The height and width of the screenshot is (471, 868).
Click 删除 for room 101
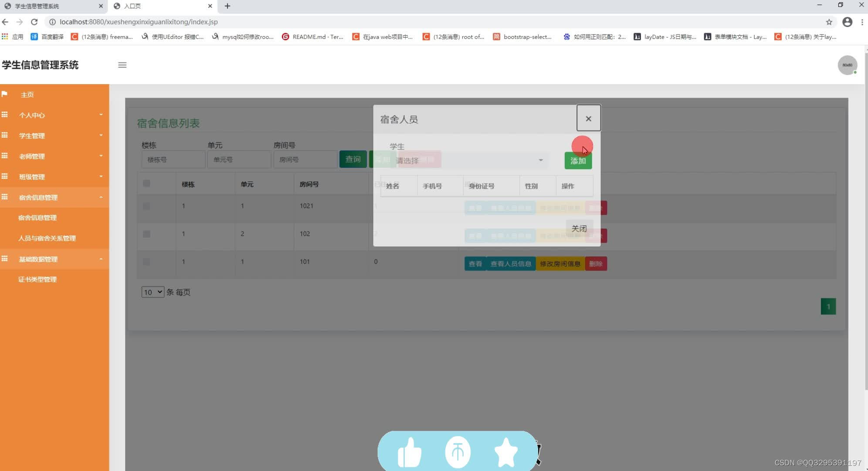coord(596,264)
